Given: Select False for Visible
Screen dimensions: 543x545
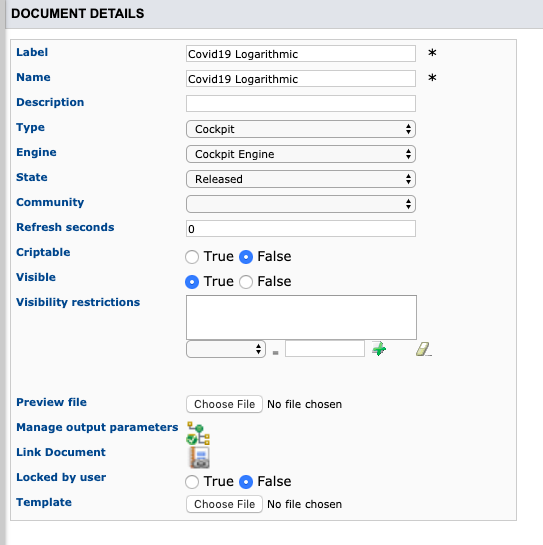Looking at the screenshot, I should [x=246, y=282].
